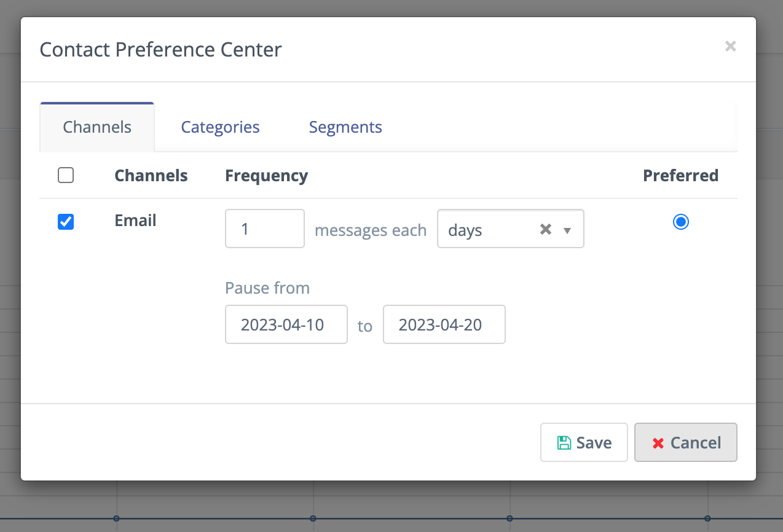Stay on the Channels tab
The width and height of the screenshot is (783, 532).
96,127
